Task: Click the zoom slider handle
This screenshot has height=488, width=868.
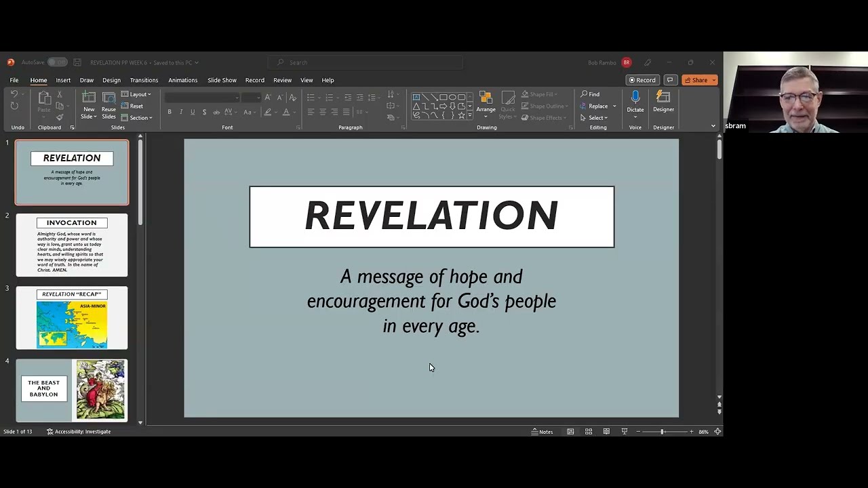Action: pyautogui.click(x=662, y=432)
